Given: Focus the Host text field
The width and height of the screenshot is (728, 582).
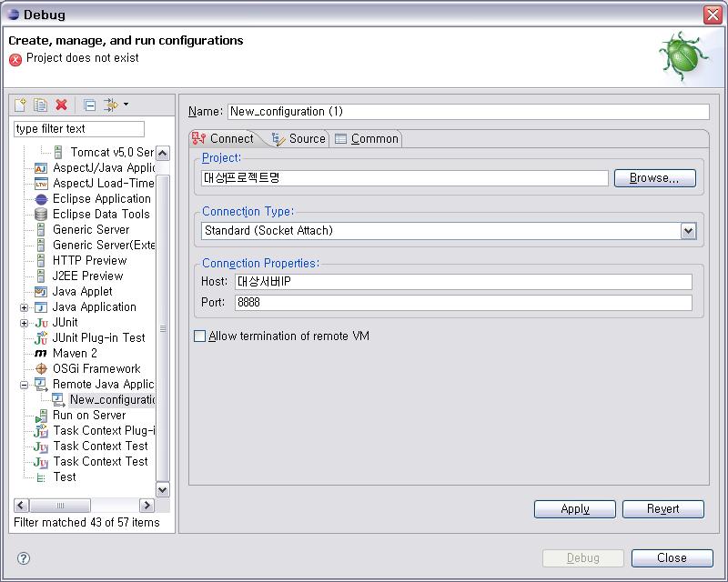Looking at the screenshot, I should coord(463,282).
